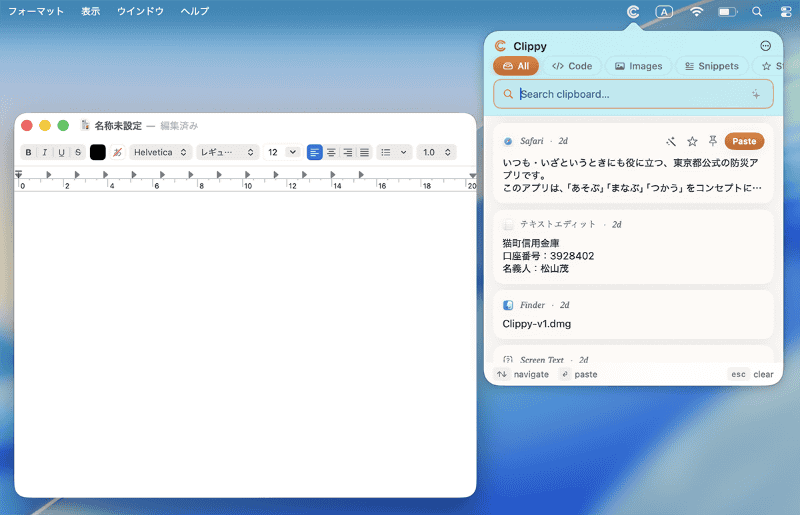Open the input source indicator in menu bar

664,11
